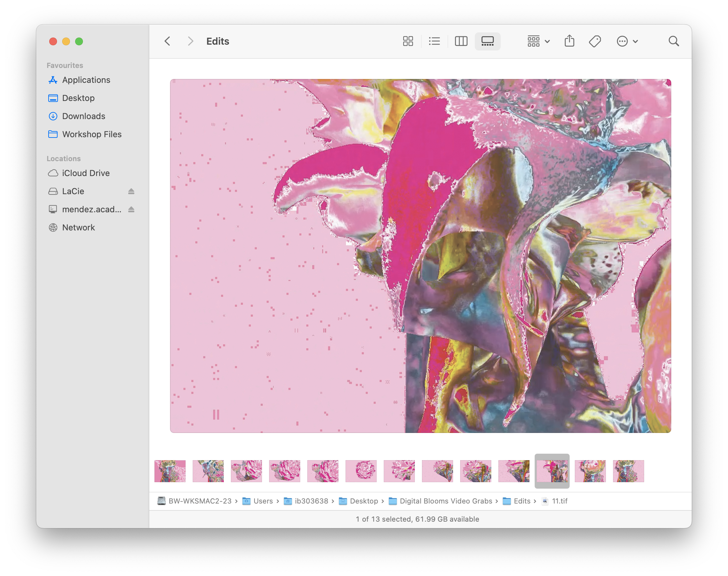Select the second filmstrip thumbnail
This screenshot has width=728, height=576.
208,471
